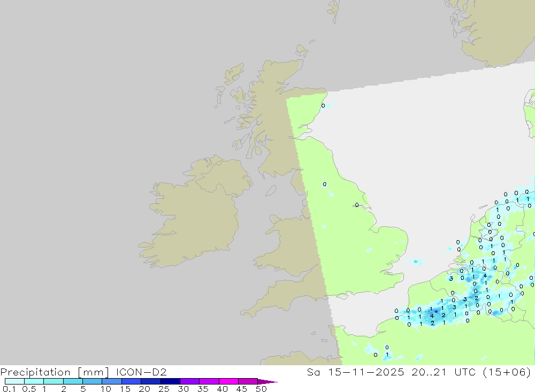This screenshot has width=535, height=392.
Task: Click the Isle of Man in the Irish Sea
Action: tap(271, 190)
